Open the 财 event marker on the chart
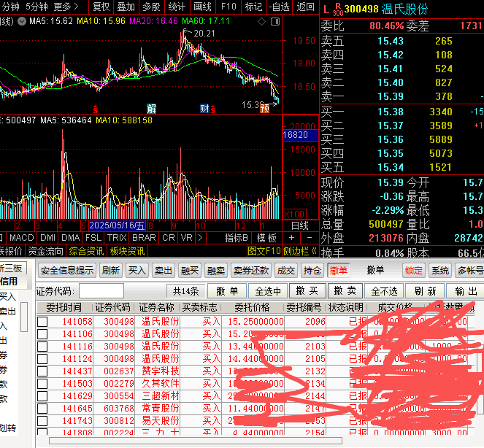This screenshot has height=448, width=484. click(x=204, y=109)
